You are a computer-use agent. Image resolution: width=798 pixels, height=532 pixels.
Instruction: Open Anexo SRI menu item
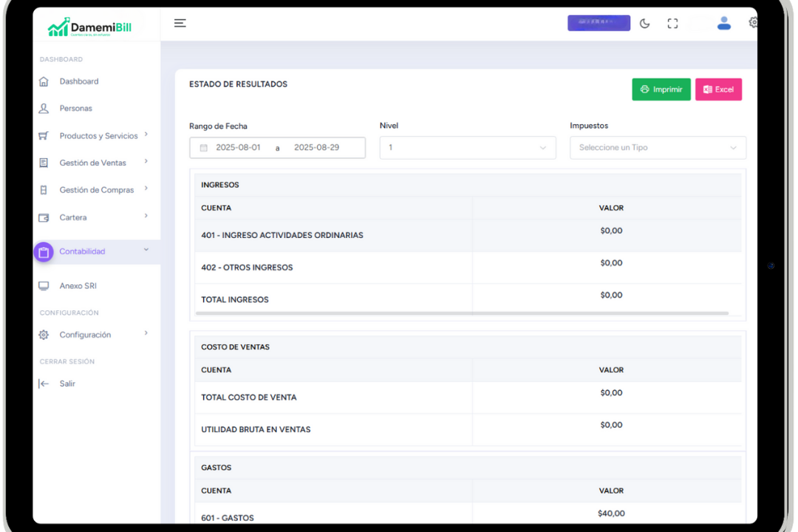tap(78, 286)
